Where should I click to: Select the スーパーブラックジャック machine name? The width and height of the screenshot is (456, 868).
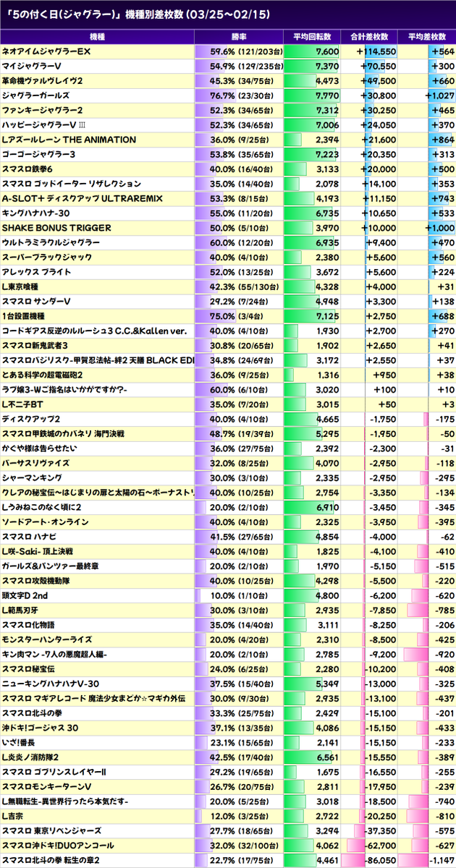click(47, 257)
